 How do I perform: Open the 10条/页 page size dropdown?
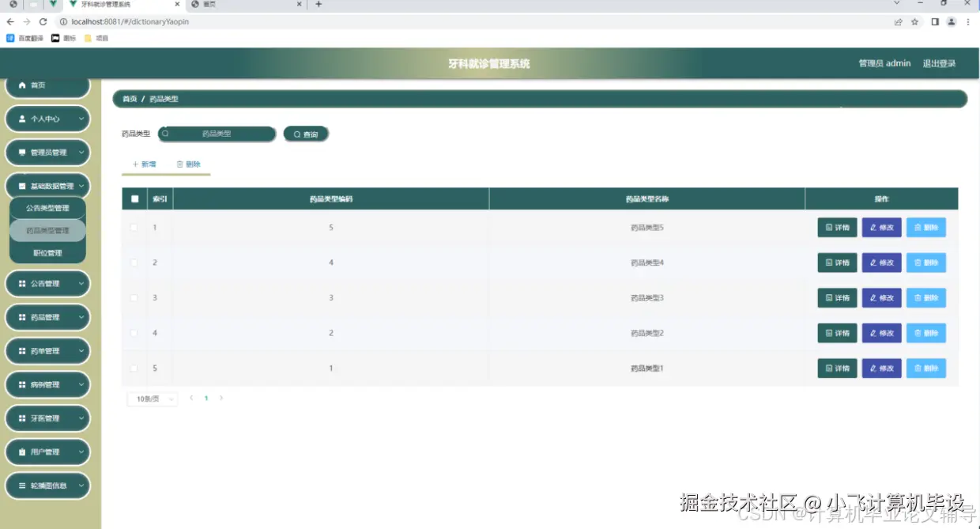point(153,399)
